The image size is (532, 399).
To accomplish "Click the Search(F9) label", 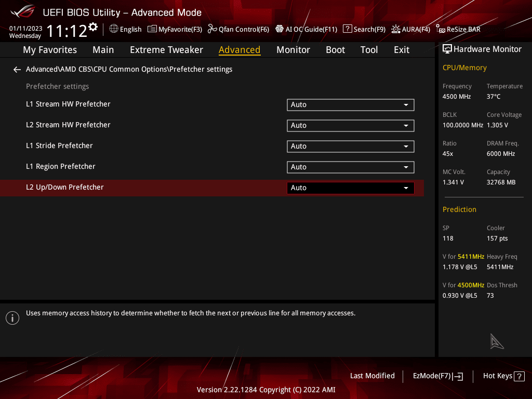I will pos(369,30).
